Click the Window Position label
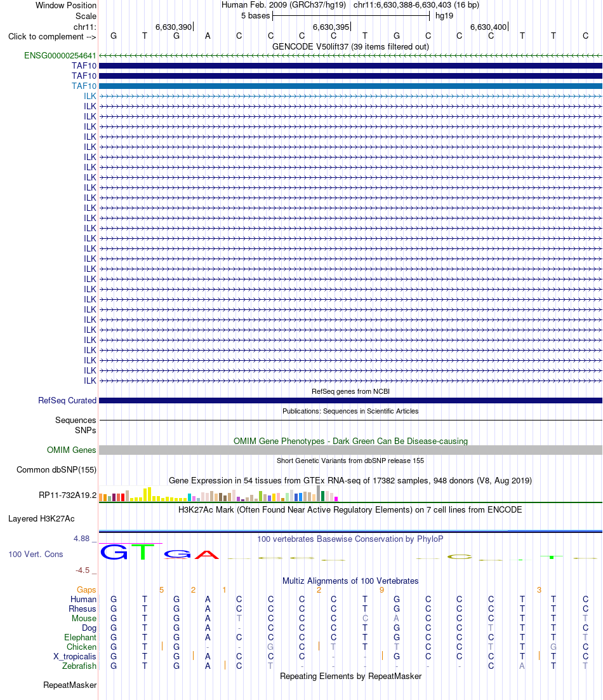The height and width of the screenshot is (700, 603). tap(66, 5)
